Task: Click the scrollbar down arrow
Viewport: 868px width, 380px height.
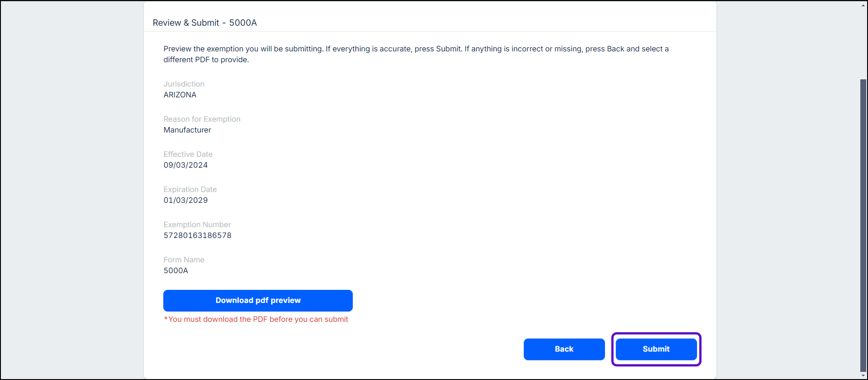Action: [863, 375]
